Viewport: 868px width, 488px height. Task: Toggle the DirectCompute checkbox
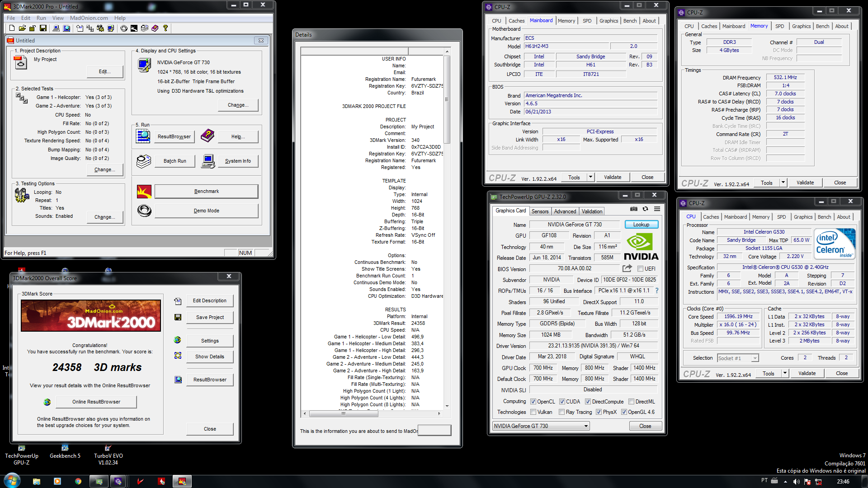pos(588,402)
